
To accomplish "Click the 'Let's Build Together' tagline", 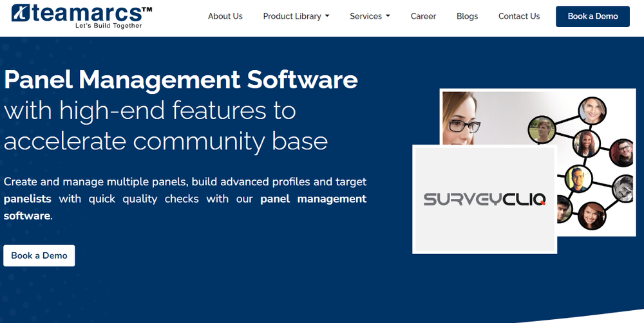I will tap(108, 26).
